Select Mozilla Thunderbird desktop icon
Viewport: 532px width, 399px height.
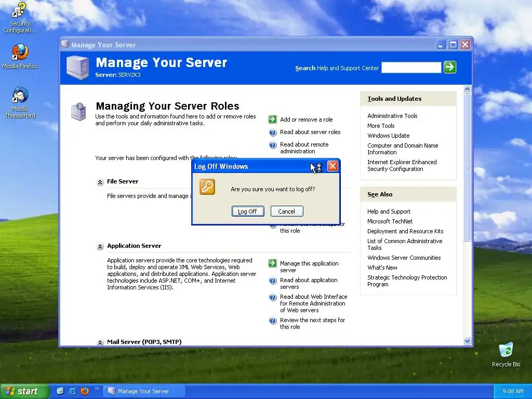click(20, 102)
